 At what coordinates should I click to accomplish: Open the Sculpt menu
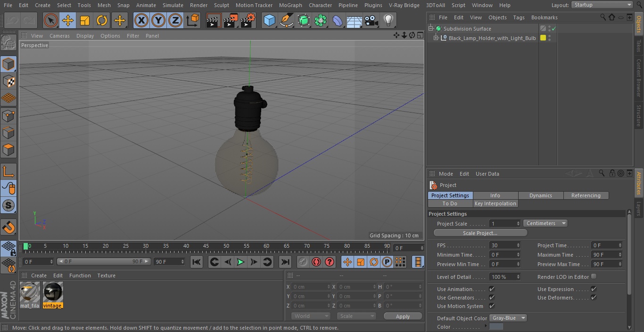tap(221, 5)
